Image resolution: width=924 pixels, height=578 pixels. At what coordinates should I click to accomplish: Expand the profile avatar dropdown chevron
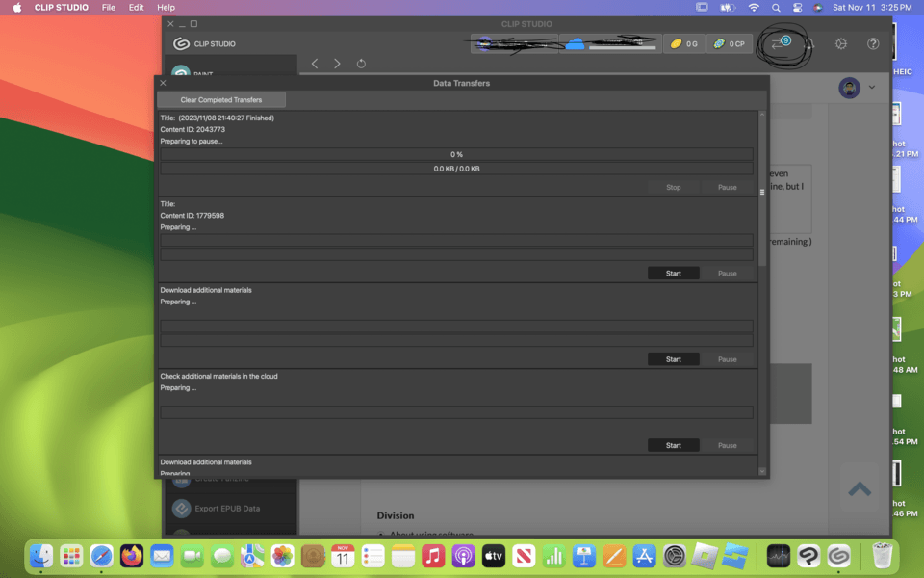(872, 88)
